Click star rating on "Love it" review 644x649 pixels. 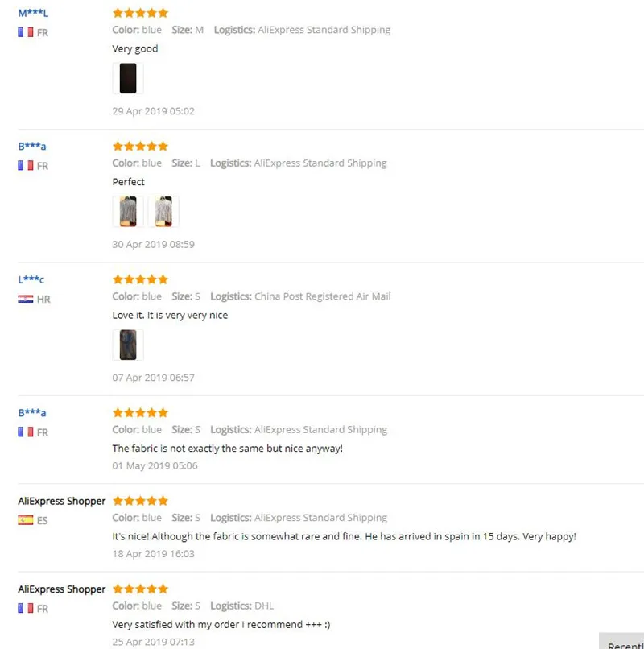click(140, 279)
